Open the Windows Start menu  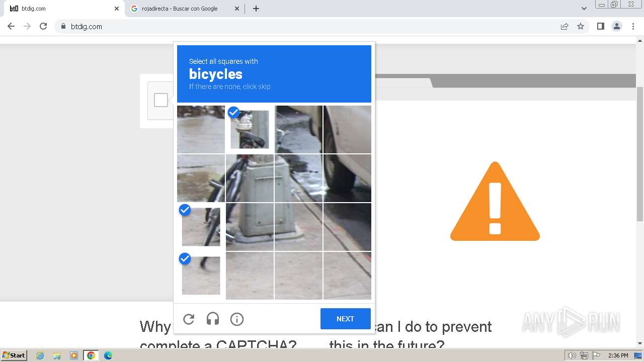point(14,355)
